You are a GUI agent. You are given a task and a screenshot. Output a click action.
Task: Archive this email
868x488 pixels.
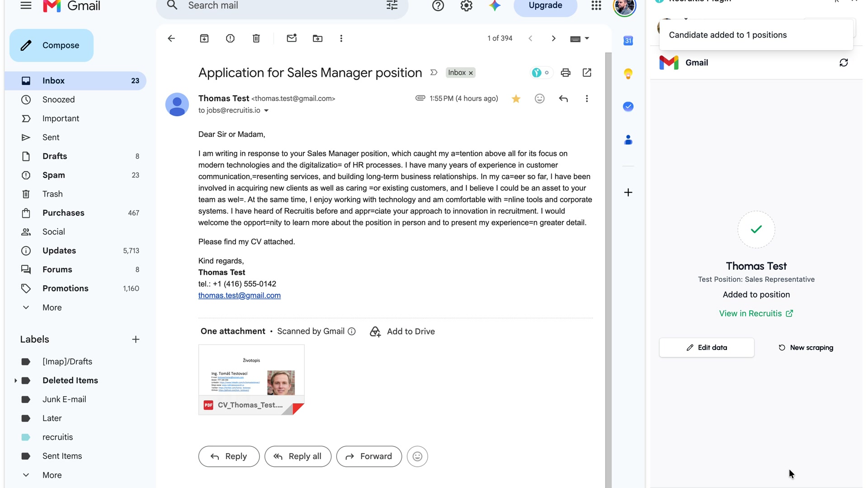[204, 38]
